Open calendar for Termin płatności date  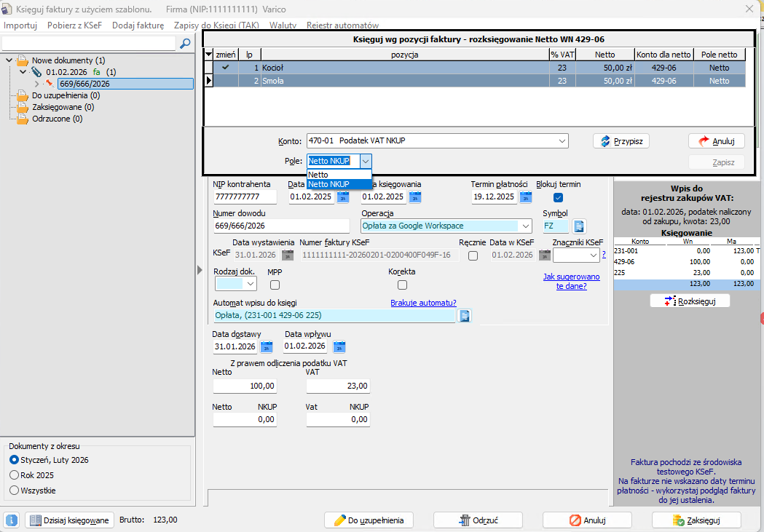[x=525, y=196]
